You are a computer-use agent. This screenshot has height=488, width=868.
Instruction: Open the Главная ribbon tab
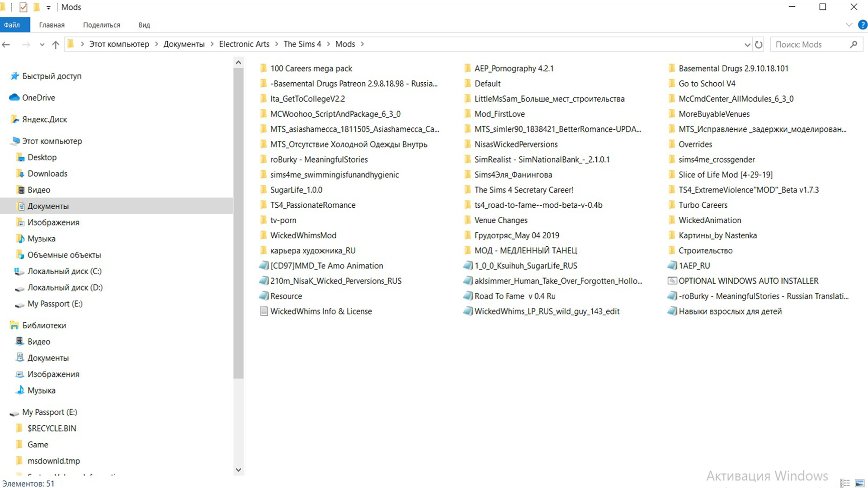(x=52, y=25)
